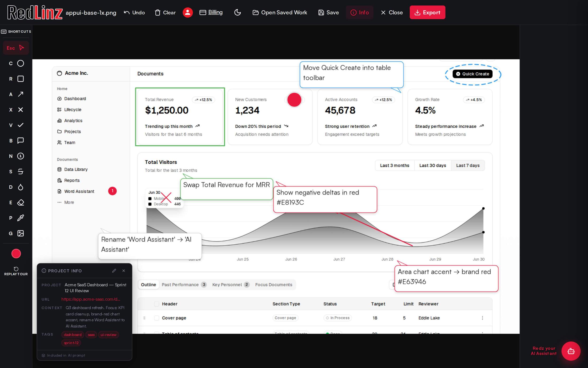Click Open Saved Work
This screenshot has height=368, width=588.
pyautogui.click(x=280, y=12)
